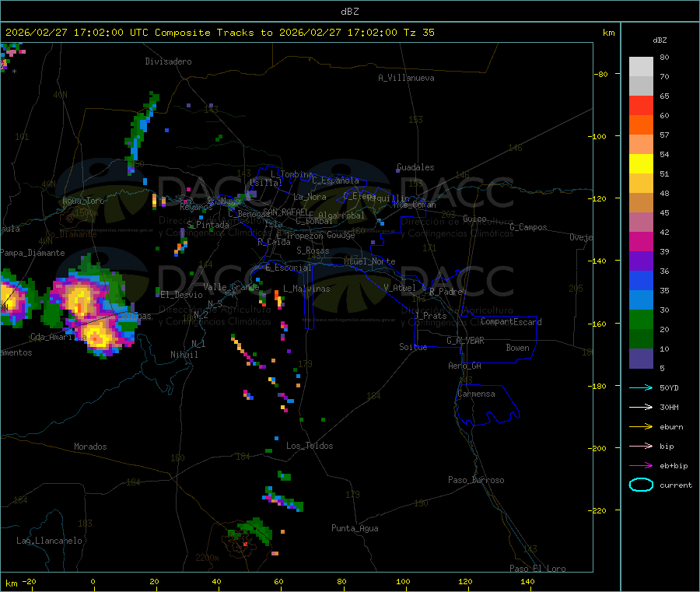Screen dimensions: 700x592
Task: Click the 'G_Campos' map label
Action: coord(528,227)
